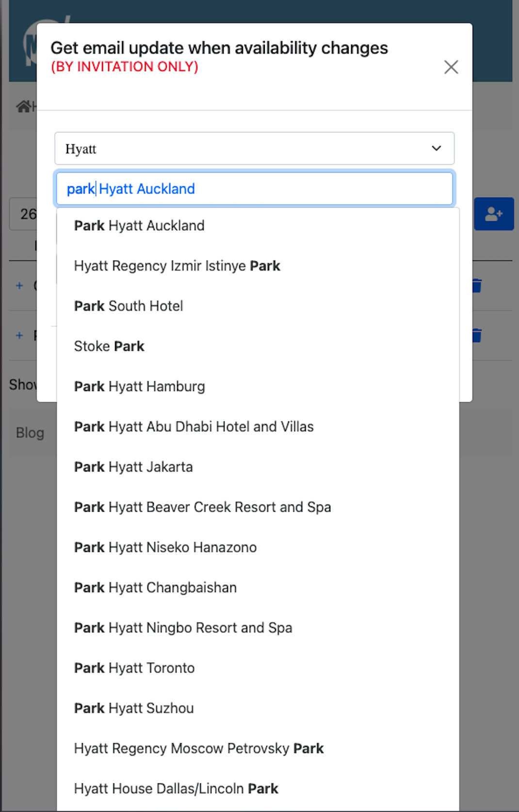
Task: Choose Park Hyatt Ningbo Resort and Spa
Action: (258, 628)
